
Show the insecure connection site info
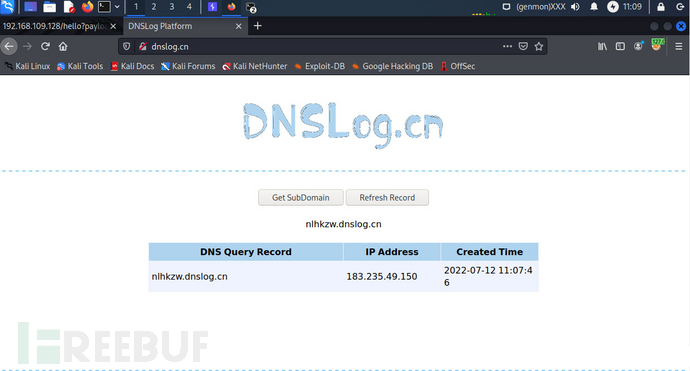click(143, 46)
